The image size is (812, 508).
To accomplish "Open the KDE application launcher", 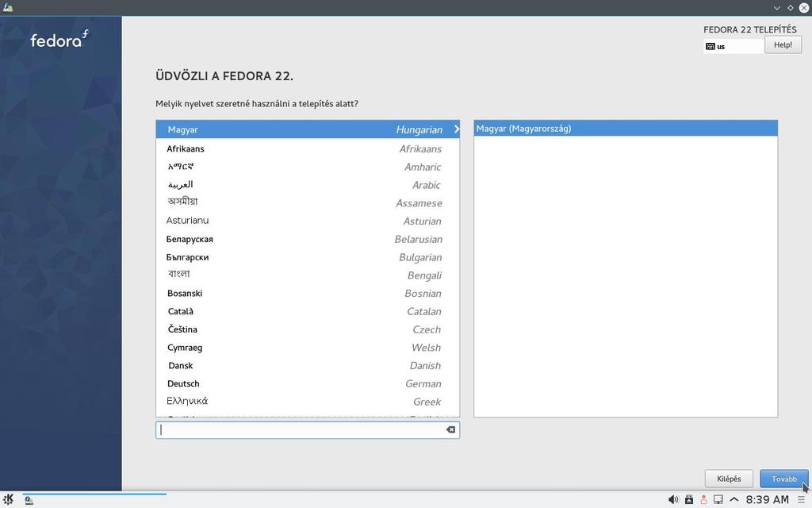I will [8, 499].
